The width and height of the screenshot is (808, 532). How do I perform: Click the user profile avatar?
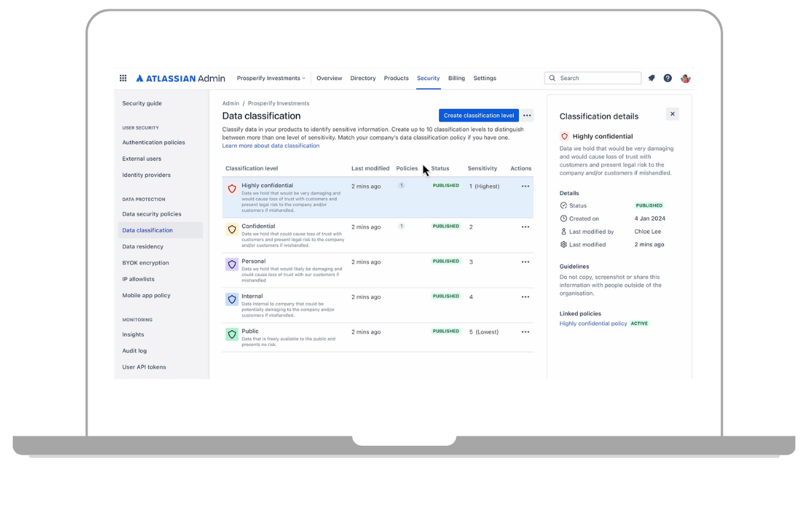[x=685, y=78]
